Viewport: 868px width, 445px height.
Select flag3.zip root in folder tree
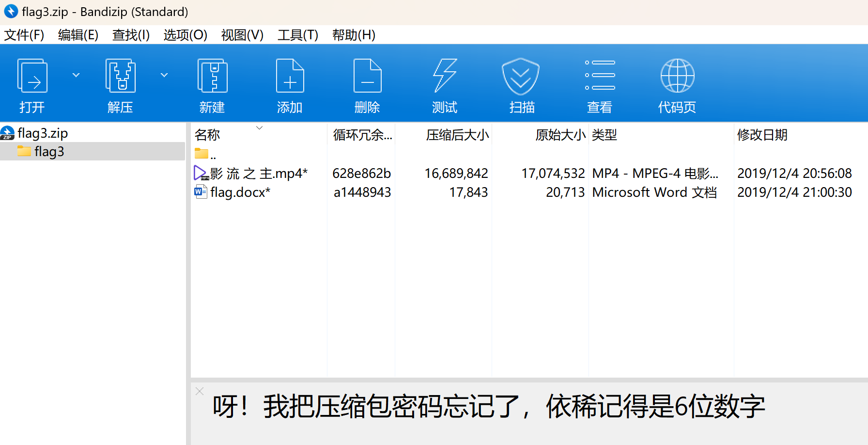[43, 133]
